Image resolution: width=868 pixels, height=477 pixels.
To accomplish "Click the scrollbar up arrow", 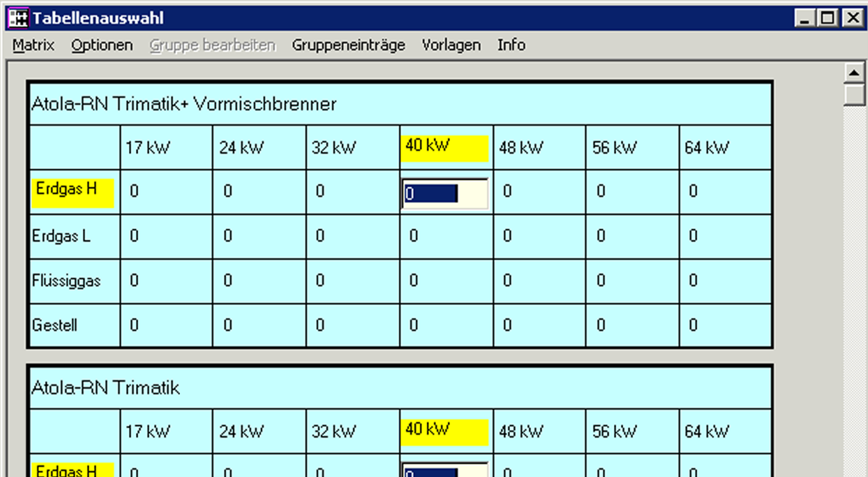I will click(854, 73).
